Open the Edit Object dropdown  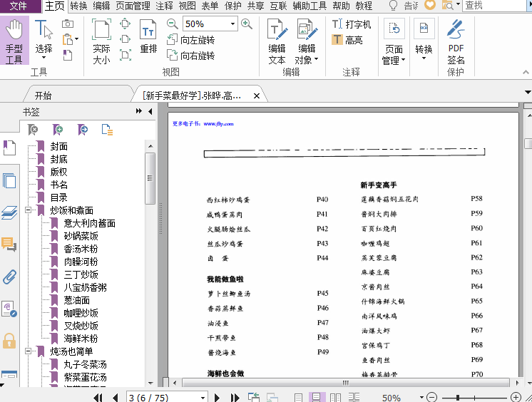[x=307, y=42]
